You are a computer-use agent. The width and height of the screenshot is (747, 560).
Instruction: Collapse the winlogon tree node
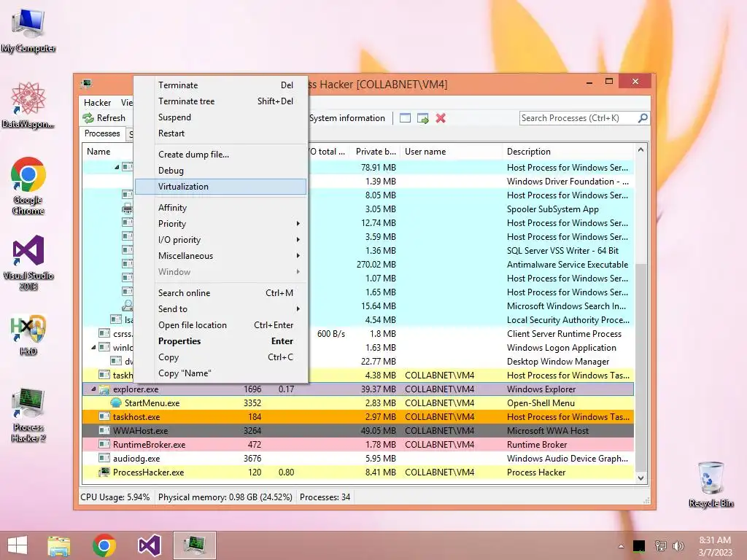point(94,348)
